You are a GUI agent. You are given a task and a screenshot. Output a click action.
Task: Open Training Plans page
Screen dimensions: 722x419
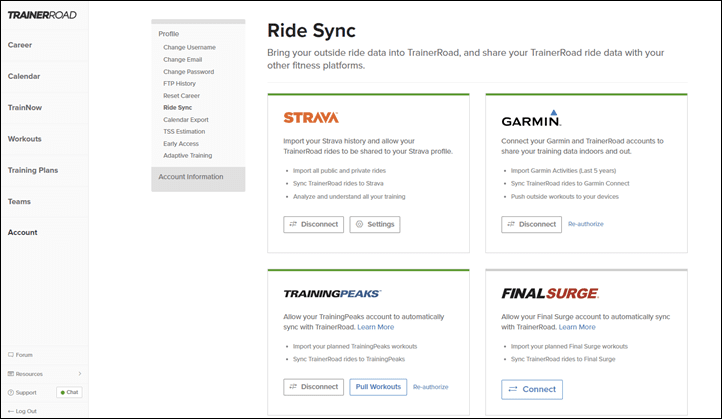(x=33, y=170)
